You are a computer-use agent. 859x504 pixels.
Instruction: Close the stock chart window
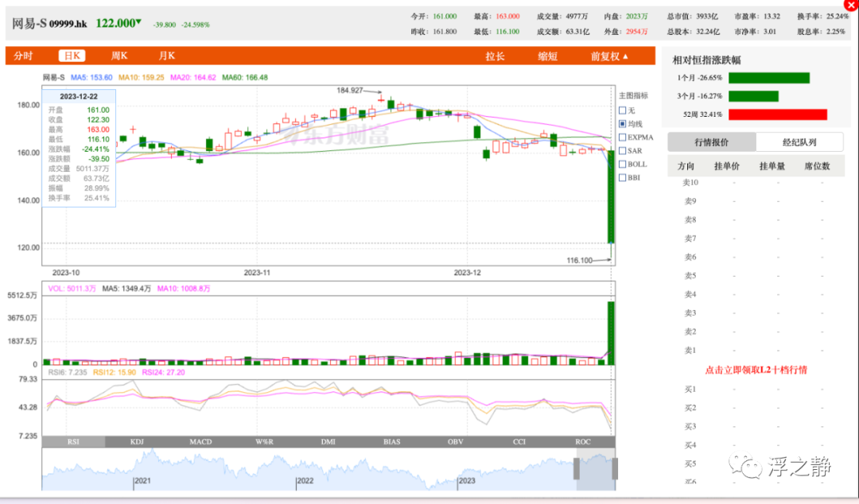tap(852, 5)
